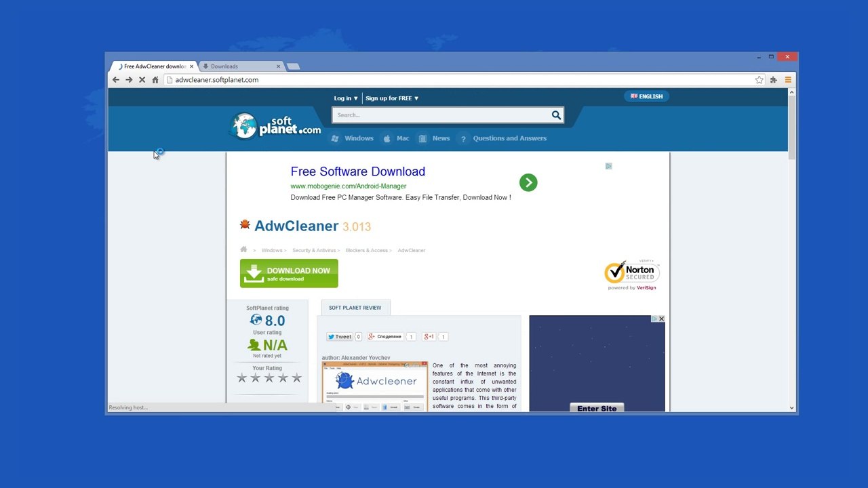Click the N/A user rating value
The image size is (868, 488).
275,345
